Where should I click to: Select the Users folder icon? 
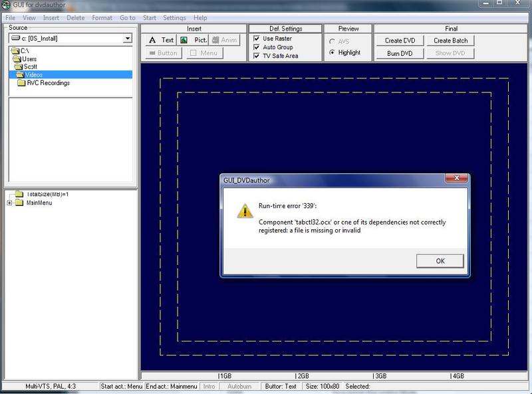point(17,59)
